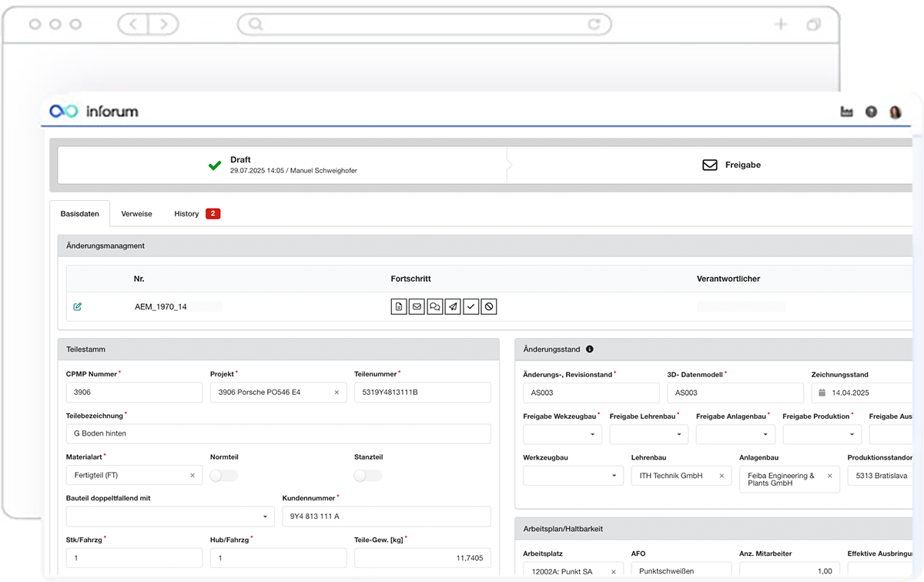The height and width of the screenshot is (582, 924).
Task: Open the factory icon in top header
Action: (846, 112)
